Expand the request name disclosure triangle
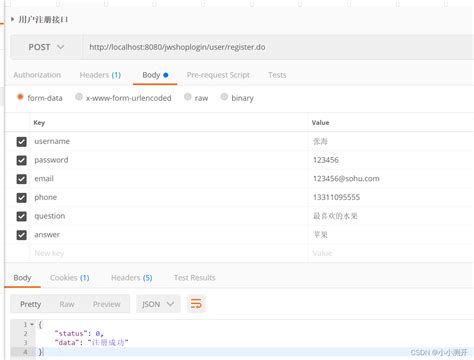The width and height of the screenshot is (474, 360). click(x=12, y=19)
